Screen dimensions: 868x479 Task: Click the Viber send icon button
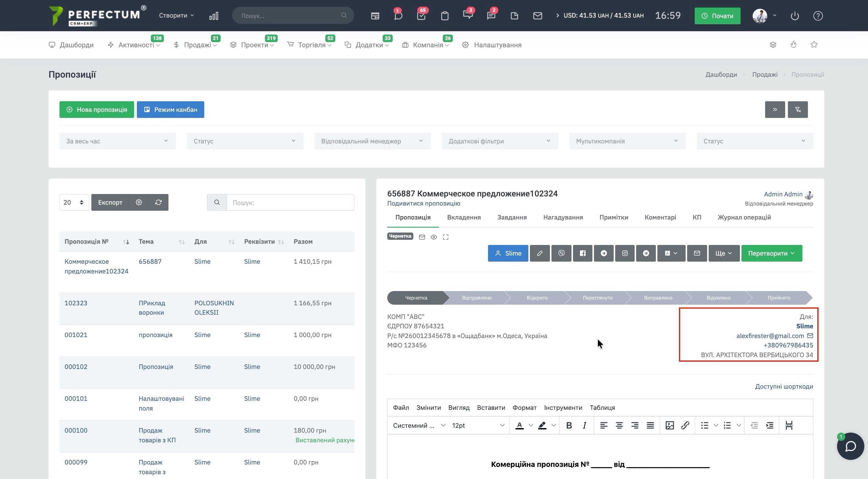pyautogui.click(x=561, y=253)
